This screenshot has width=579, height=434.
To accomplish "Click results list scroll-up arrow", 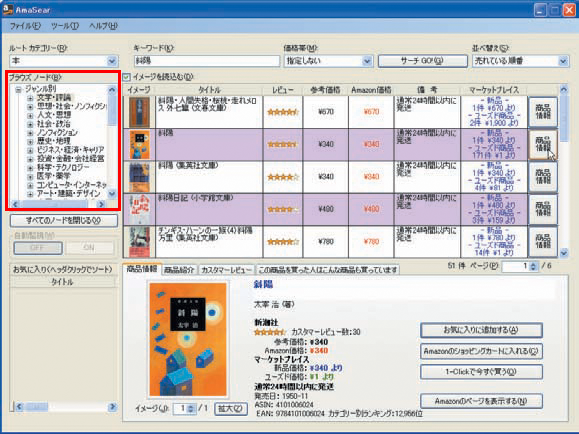I will (x=563, y=89).
